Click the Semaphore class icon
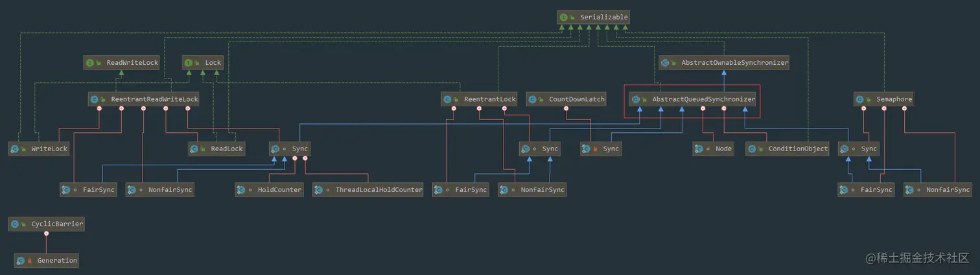 pyautogui.click(x=859, y=99)
